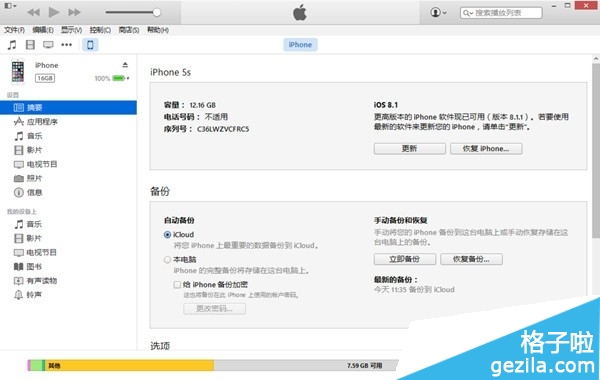The image size is (600, 380).
Task: Click the iOS 8.1 version label
Action: pos(386,105)
